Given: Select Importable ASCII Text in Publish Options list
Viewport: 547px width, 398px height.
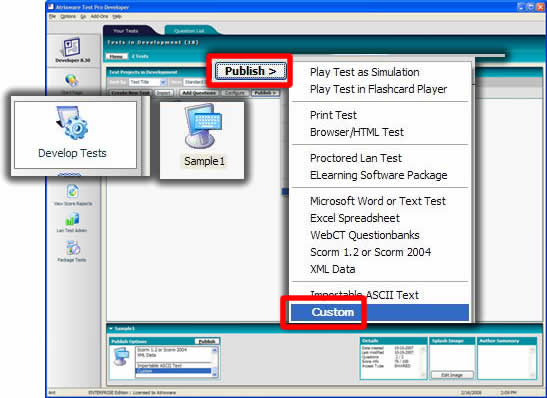Looking at the screenshot, I should pyautogui.click(x=173, y=366).
